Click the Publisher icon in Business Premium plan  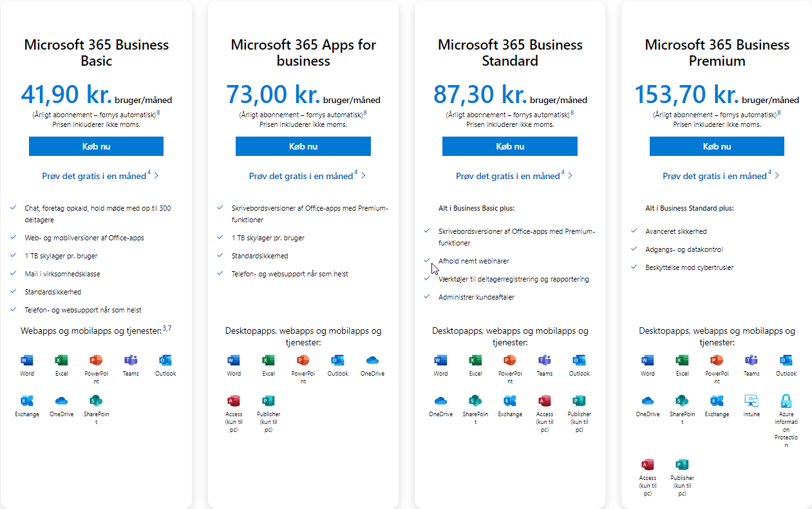pos(682,465)
